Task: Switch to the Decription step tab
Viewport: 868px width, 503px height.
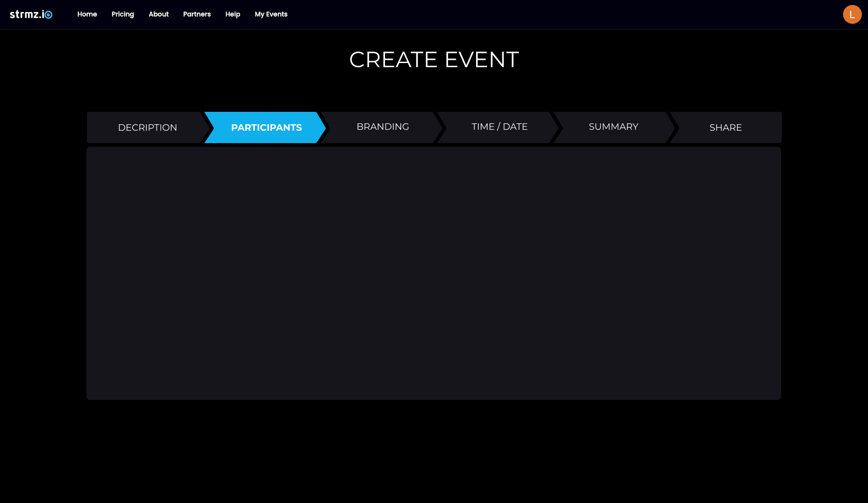Action: 147,127
